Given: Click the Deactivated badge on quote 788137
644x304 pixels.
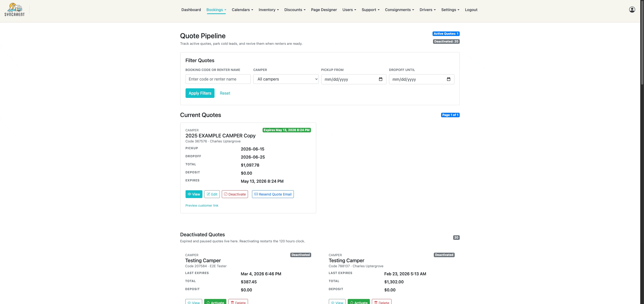Looking at the screenshot, I should (x=444, y=255).
